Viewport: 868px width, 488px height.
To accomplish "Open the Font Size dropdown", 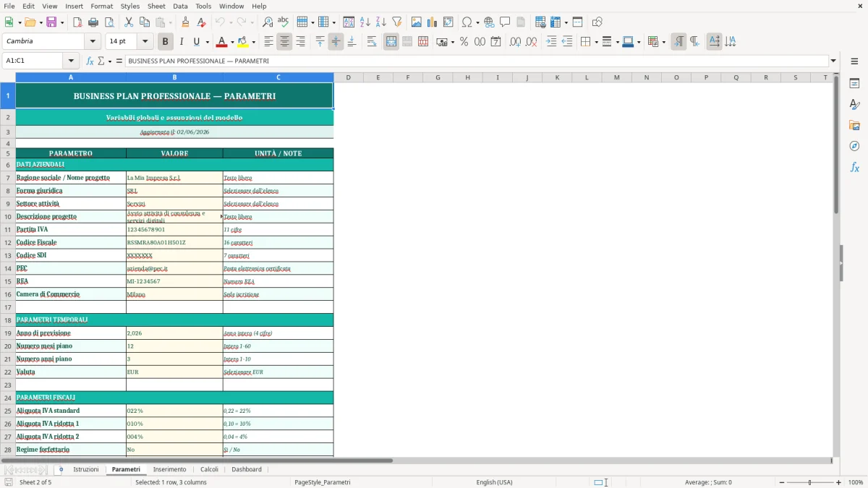I will [145, 42].
